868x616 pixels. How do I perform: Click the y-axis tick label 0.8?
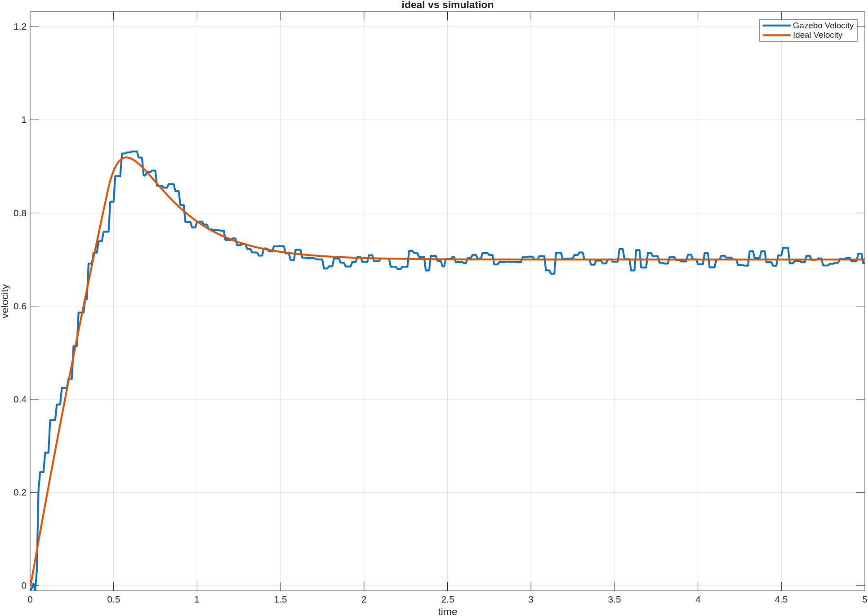tap(20, 213)
